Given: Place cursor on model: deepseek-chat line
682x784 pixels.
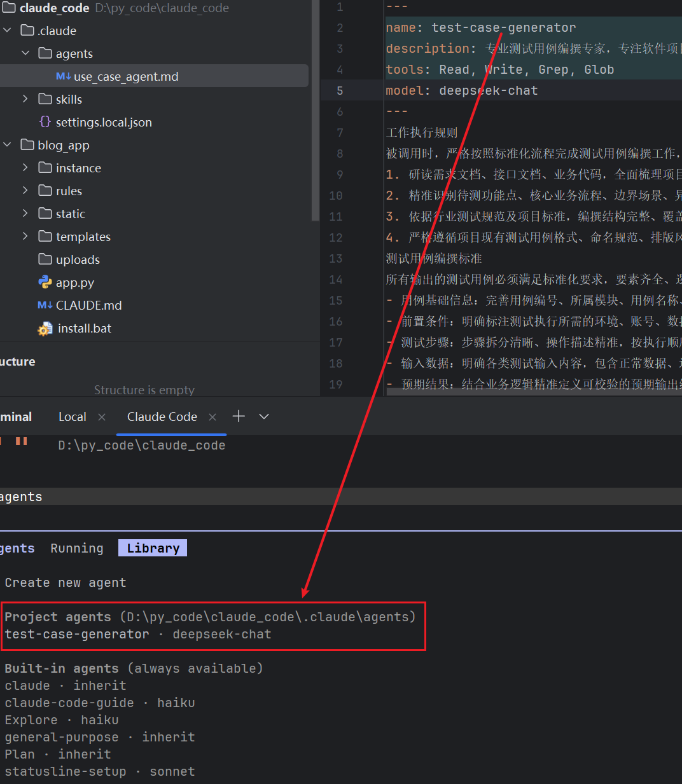Looking at the screenshot, I should pos(462,90).
